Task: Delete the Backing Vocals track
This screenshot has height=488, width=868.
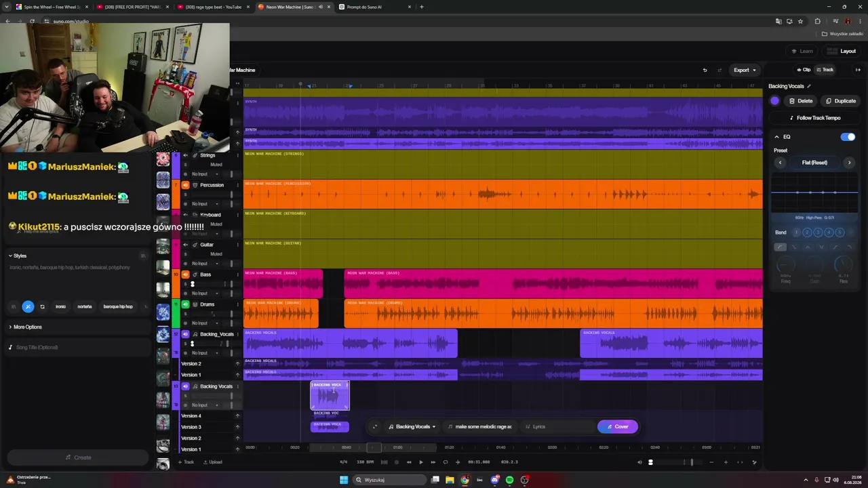Action: (801, 101)
